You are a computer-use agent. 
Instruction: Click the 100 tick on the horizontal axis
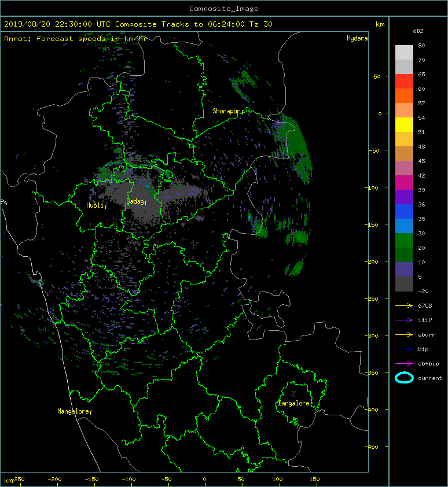coord(277,479)
